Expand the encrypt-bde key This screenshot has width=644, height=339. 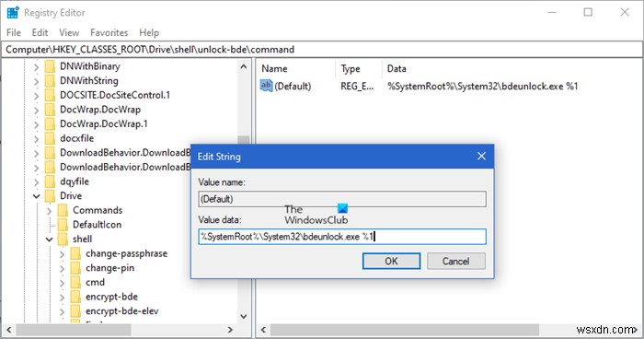[x=62, y=298]
